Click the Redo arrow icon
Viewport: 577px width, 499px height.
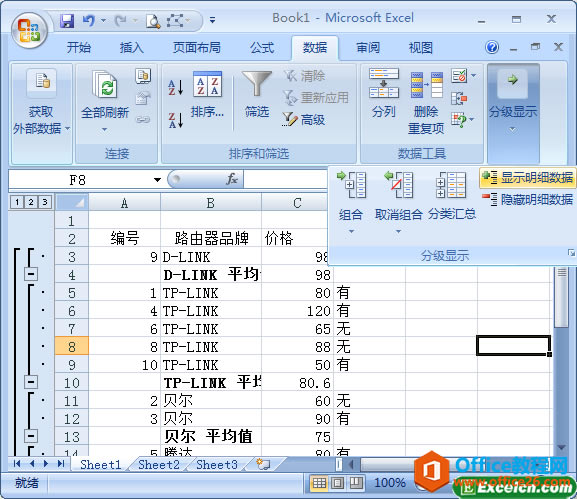120,20
